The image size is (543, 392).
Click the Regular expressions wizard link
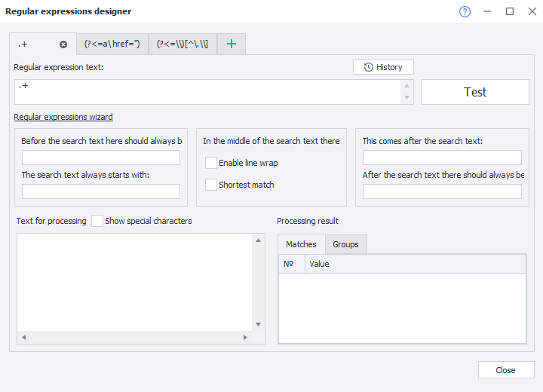click(63, 117)
